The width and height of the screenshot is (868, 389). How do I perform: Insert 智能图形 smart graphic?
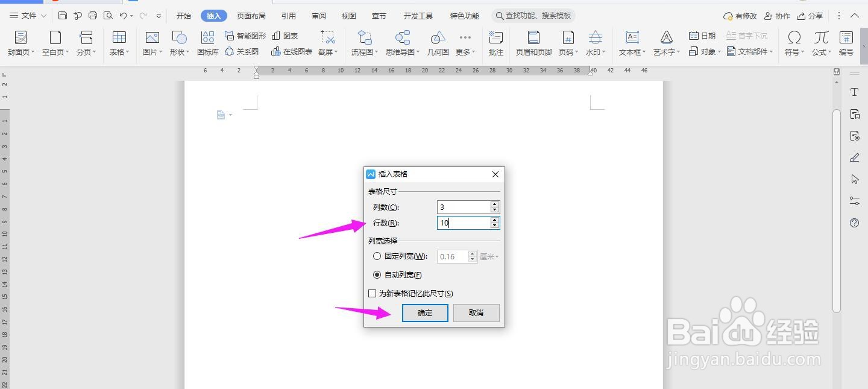pyautogui.click(x=245, y=36)
